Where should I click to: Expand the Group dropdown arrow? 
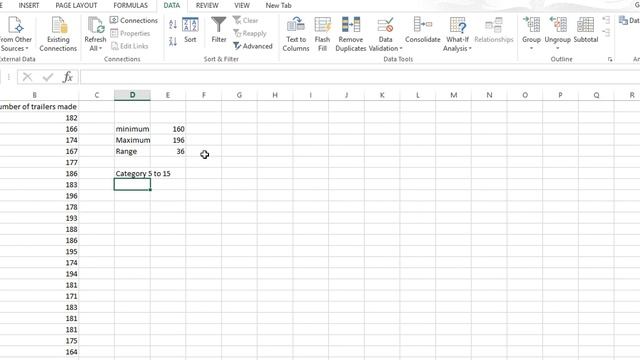point(531,49)
